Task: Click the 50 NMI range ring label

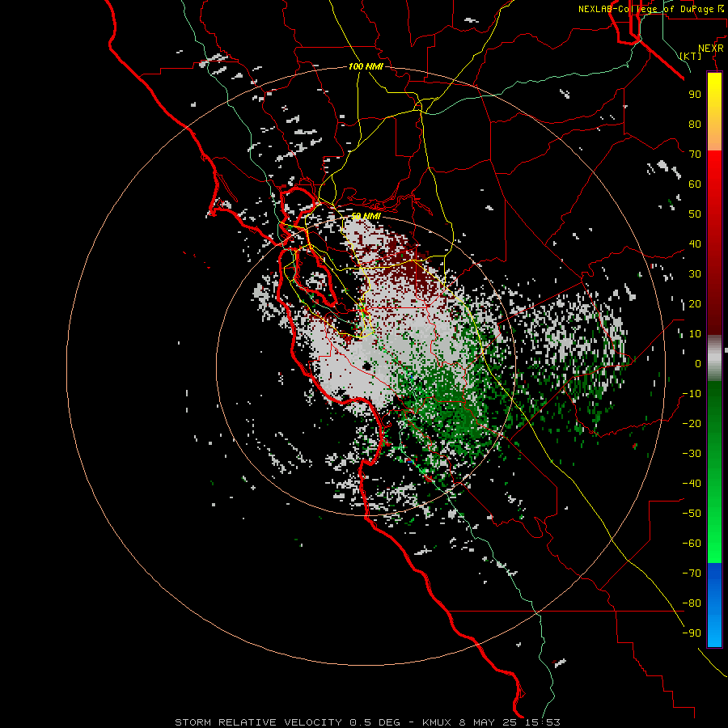Action: (x=366, y=216)
